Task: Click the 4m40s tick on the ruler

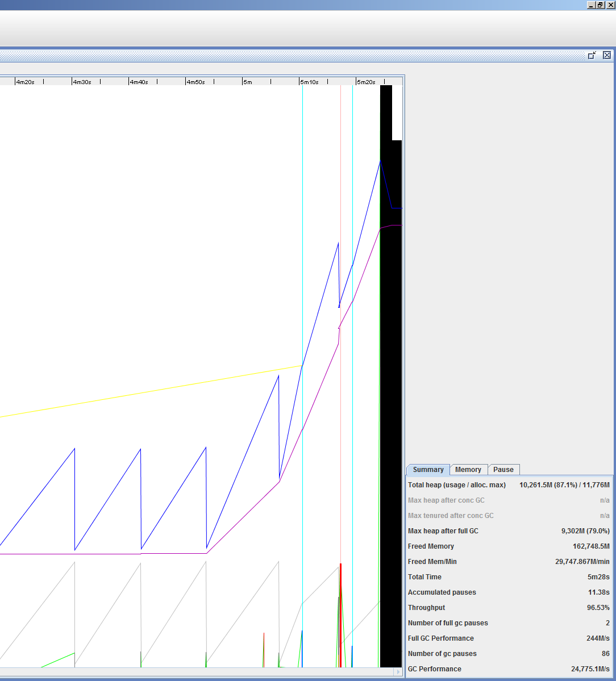Action: click(x=139, y=82)
